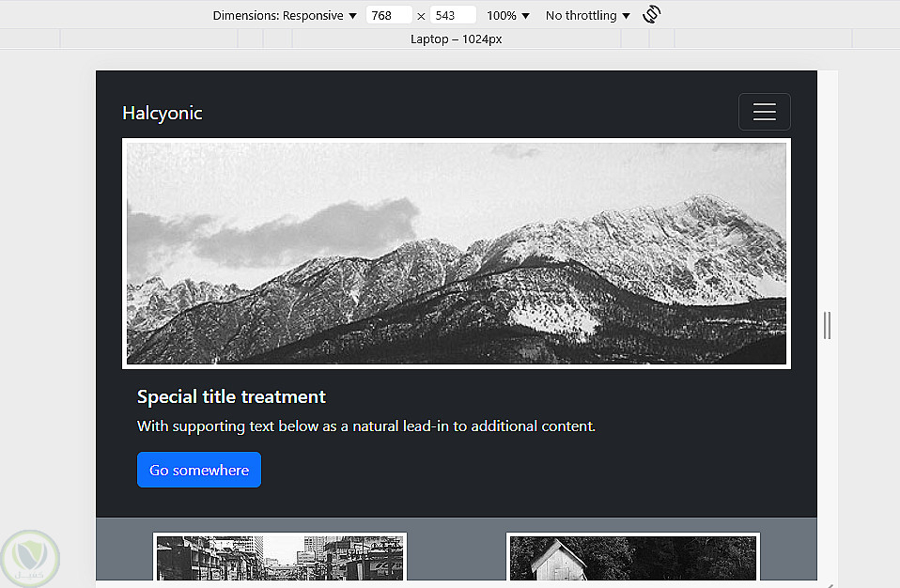Image resolution: width=900 pixels, height=588 pixels.
Task: Click the viewport height field showing 543
Action: 453,15
